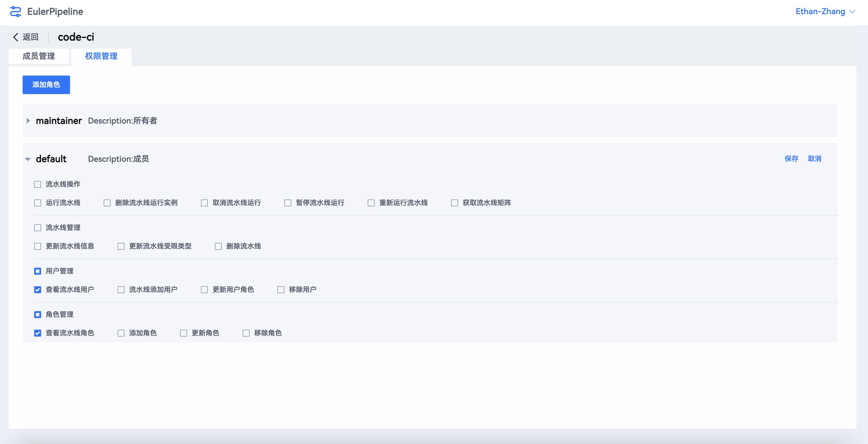Click the 添加角色 button
Screen dimensions: 868x444
click(x=46, y=85)
